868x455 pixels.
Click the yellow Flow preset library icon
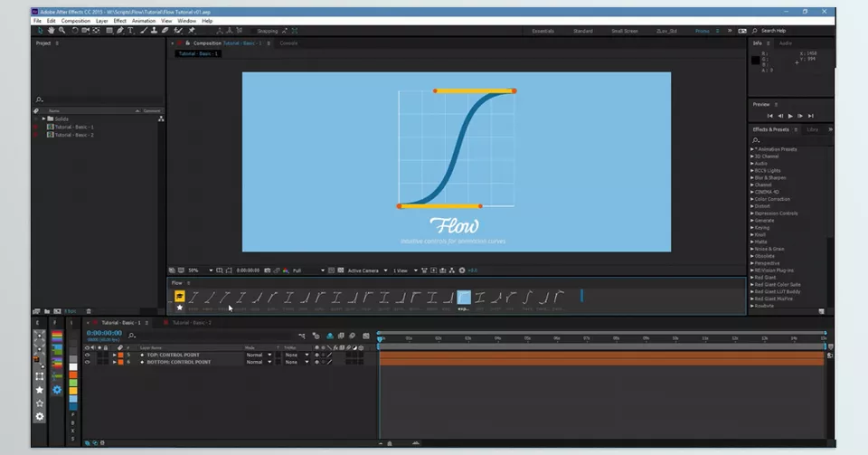point(179,296)
